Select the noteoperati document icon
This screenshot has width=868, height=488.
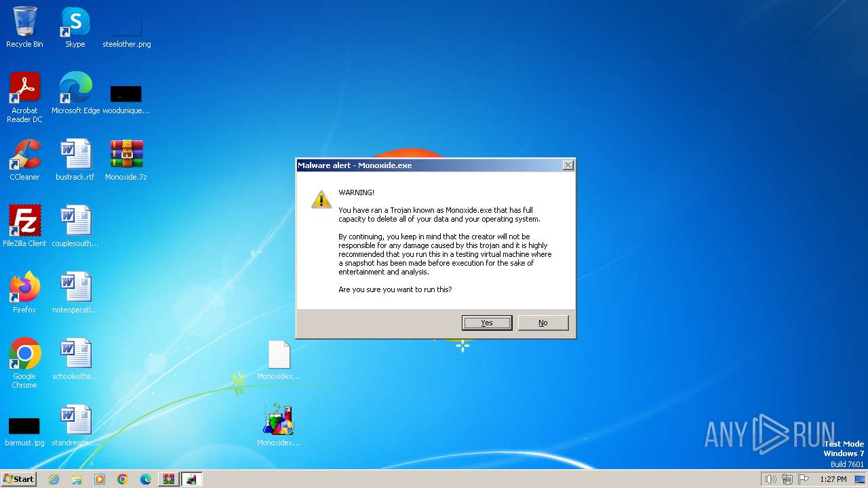coord(75,293)
